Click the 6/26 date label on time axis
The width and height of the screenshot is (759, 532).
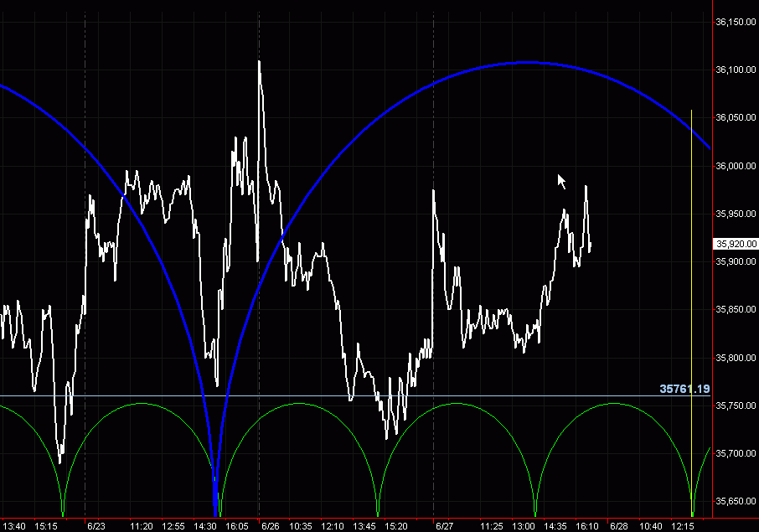click(271, 526)
